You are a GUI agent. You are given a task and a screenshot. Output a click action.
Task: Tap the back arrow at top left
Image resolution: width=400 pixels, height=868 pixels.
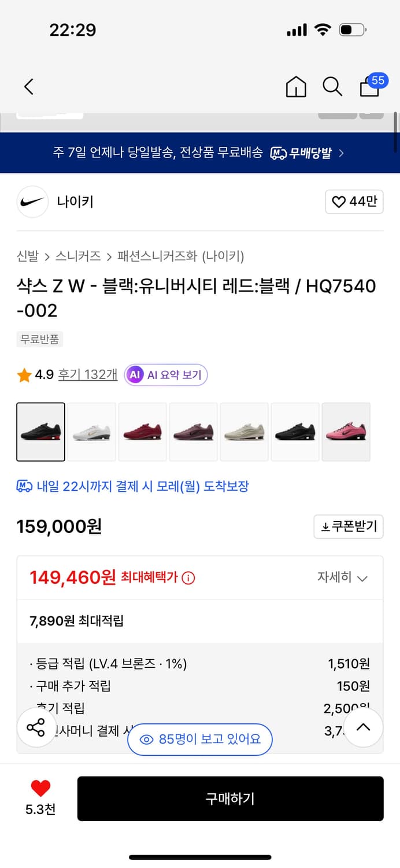tap(28, 86)
